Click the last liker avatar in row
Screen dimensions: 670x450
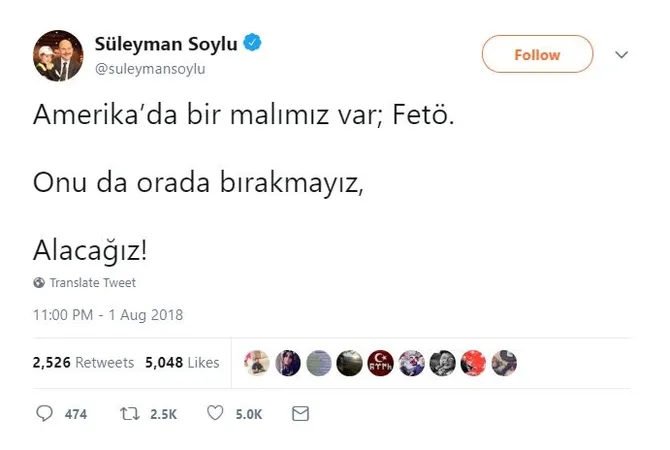(503, 363)
